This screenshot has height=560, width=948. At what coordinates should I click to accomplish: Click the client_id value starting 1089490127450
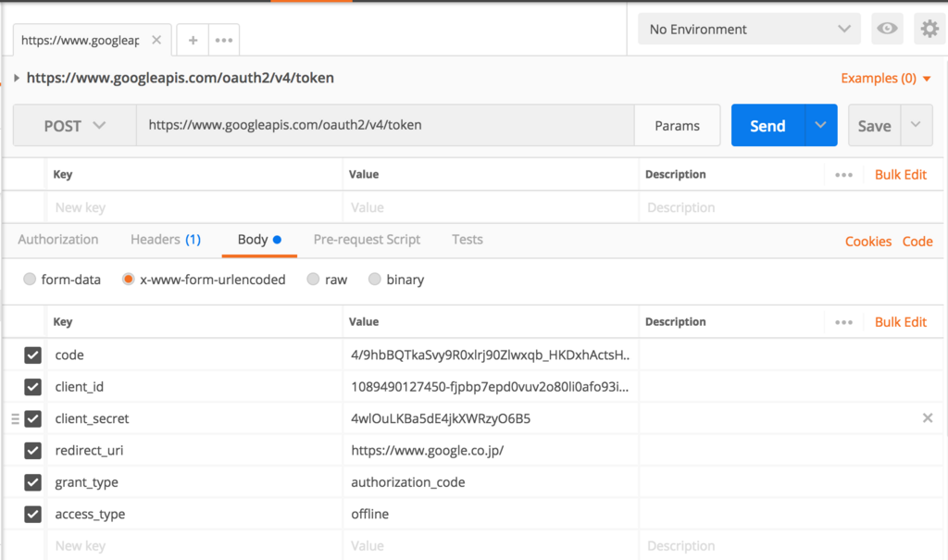(x=491, y=386)
